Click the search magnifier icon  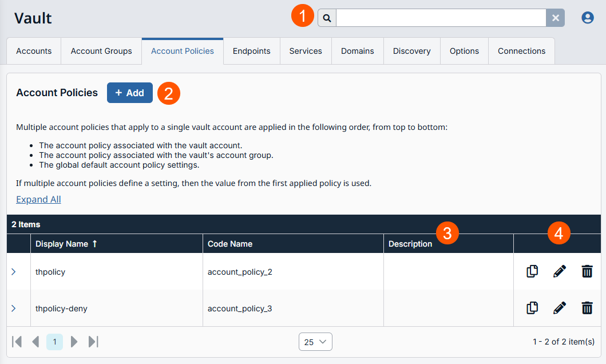pyautogui.click(x=326, y=18)
